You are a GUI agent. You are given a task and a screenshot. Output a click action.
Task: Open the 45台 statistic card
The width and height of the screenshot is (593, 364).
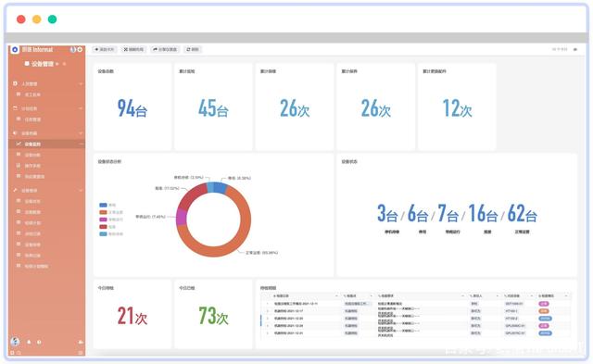click(213, 107)
